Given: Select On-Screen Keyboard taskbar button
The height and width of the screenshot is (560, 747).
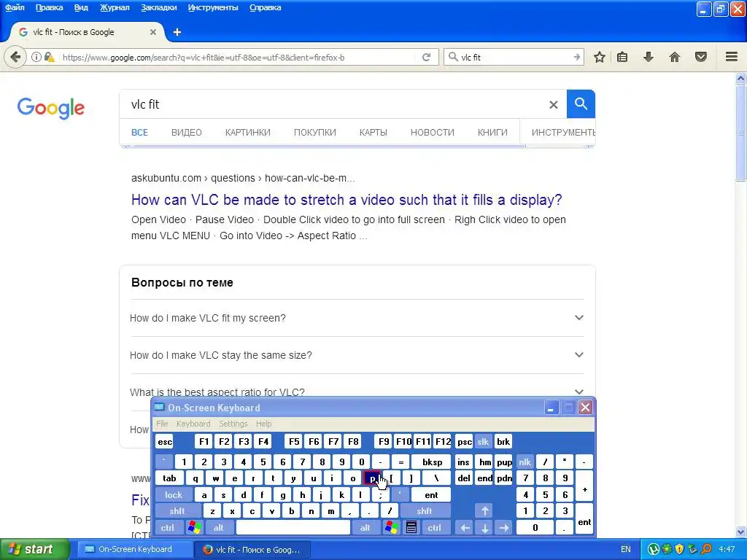Looking at the screenshot, I should (135, 549).
